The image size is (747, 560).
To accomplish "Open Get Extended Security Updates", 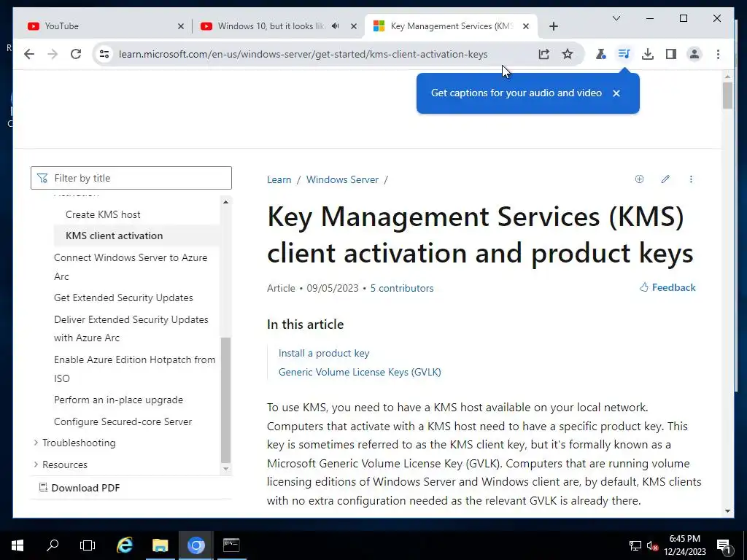I will point(123,297).
